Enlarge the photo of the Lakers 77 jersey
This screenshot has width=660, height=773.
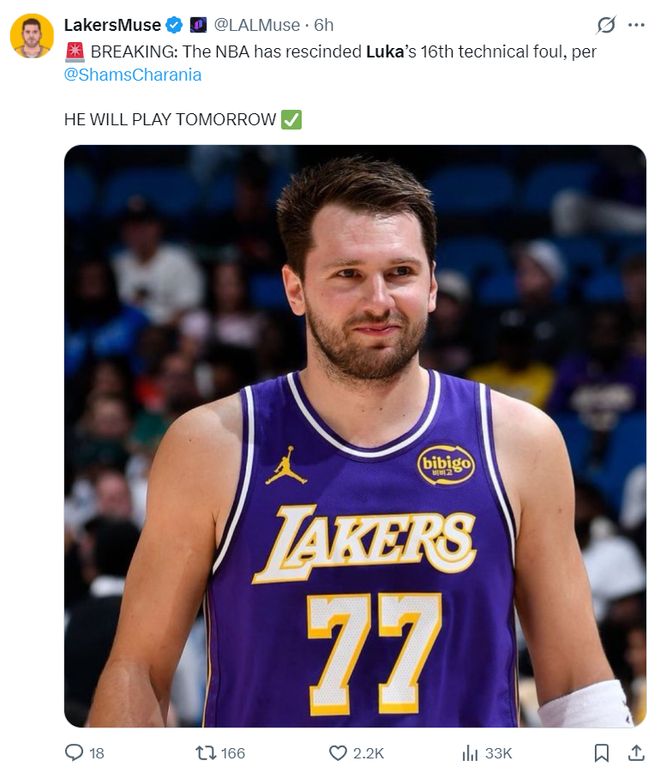[355, 435]
